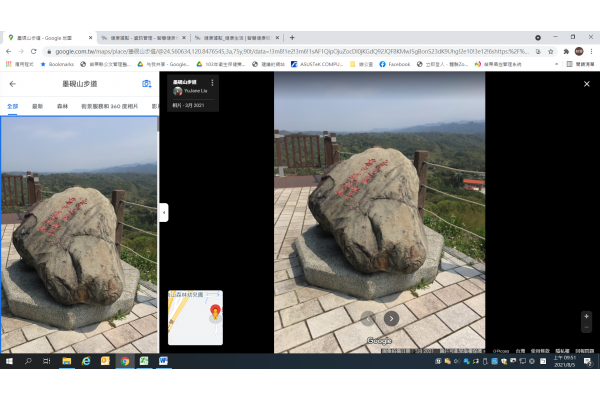This screenshot has width=600, height=400.
Task: Expand the bookmarks overflow chevron
Action: (x=556, y=64)
